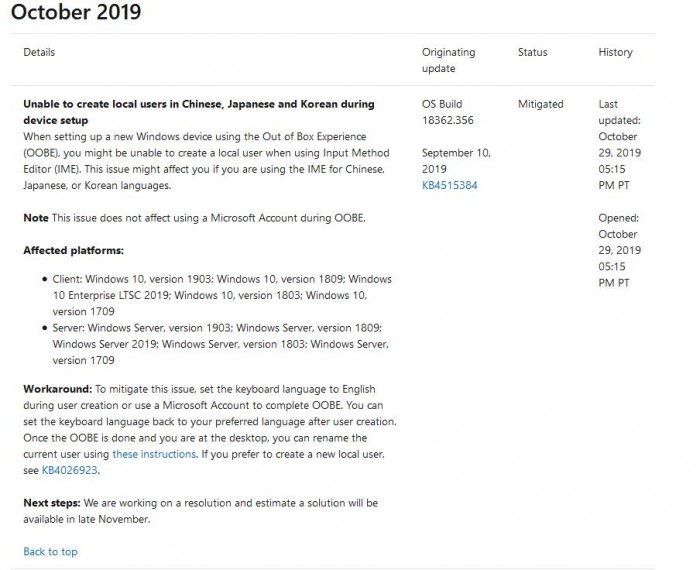Click the Mitigated status text
The image size is (700, 570).
point(540,104)
